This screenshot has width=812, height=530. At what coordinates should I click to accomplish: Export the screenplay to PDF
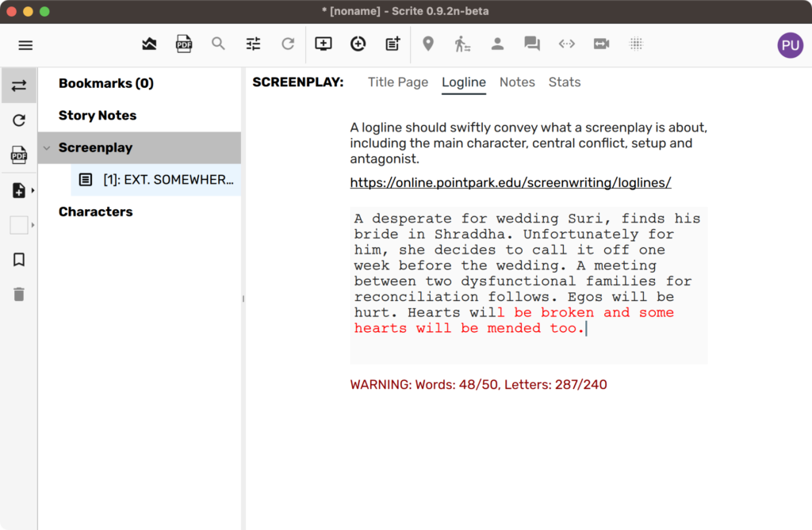[184, 44]
